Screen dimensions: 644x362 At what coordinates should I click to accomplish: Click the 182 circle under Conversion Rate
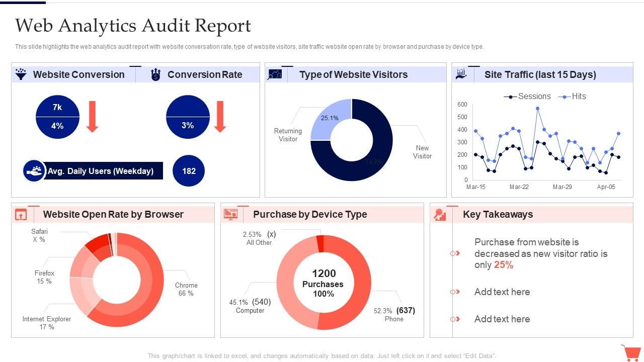188,171
